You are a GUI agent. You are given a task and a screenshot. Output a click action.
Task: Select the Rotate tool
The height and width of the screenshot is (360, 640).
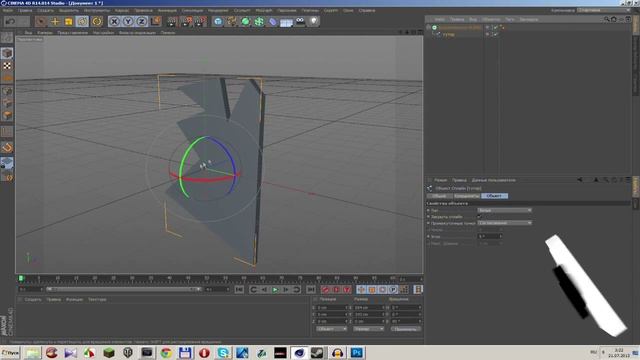(82, 21)
